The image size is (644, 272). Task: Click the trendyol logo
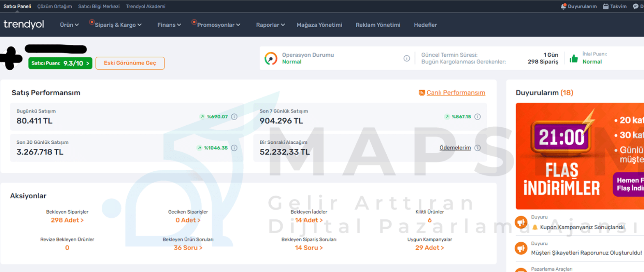[24, 24]
